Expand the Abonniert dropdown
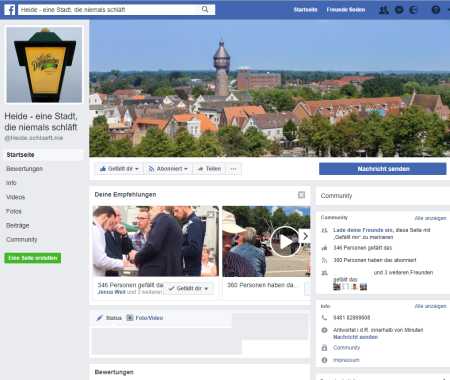Screen dimensions: 450x380 pyautogui.click(x=168, y=169)
